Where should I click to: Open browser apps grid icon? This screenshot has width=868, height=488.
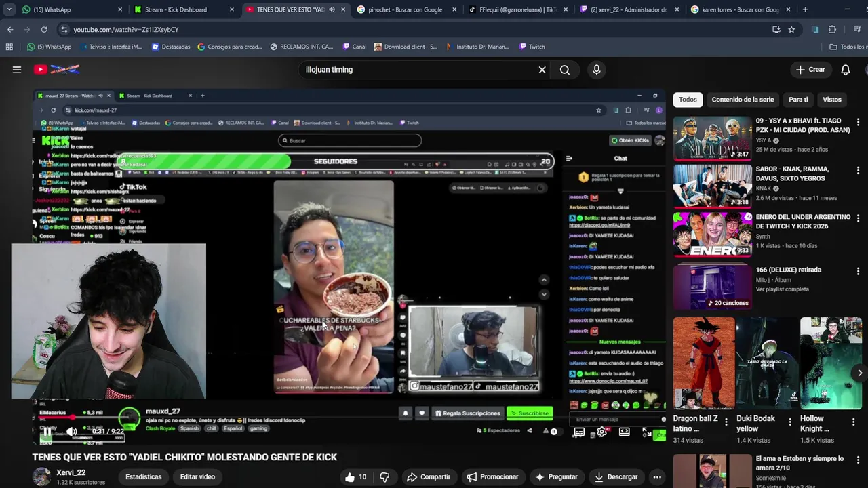pos(9,47)
